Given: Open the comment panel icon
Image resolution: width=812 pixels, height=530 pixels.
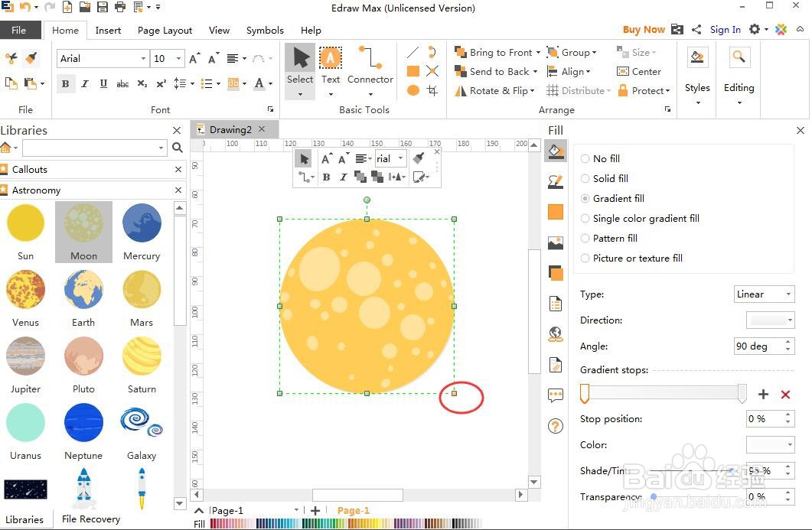Looking at the screenshot, I should coord(555,395).
